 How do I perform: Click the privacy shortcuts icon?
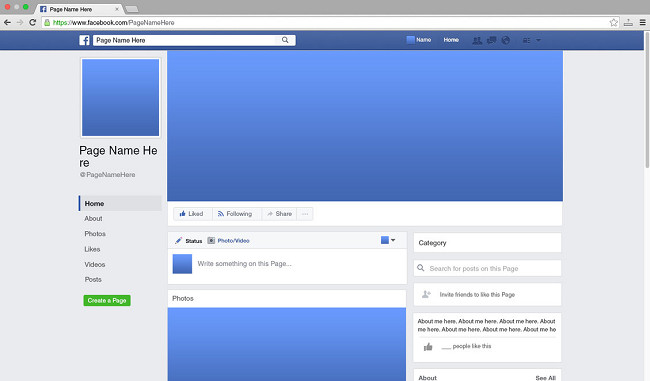click(526, 40)
